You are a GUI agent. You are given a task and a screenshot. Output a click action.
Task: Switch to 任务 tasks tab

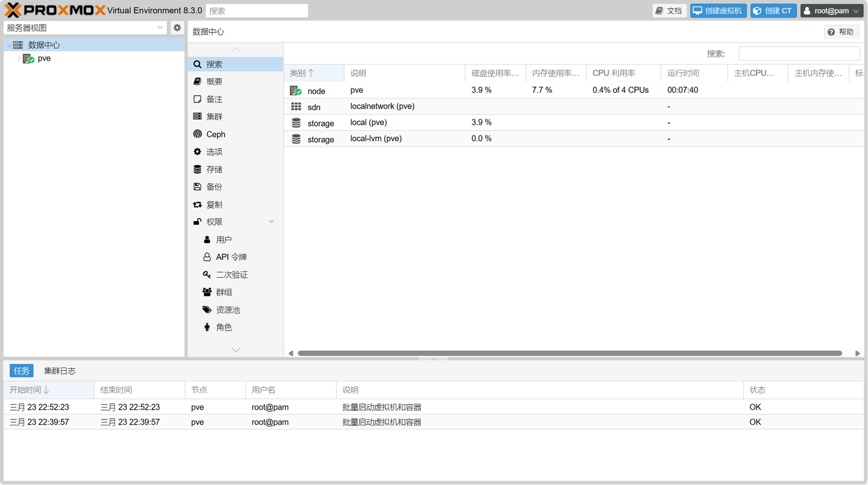pos(21,371)
